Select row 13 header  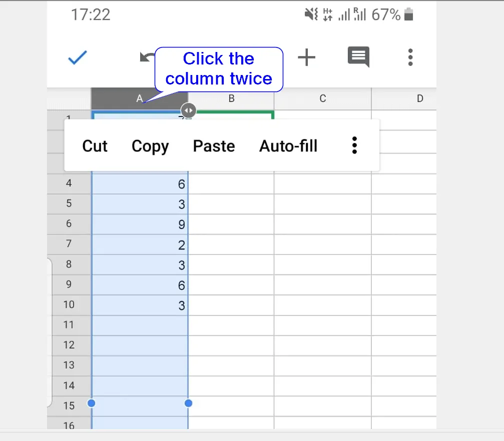69,365
